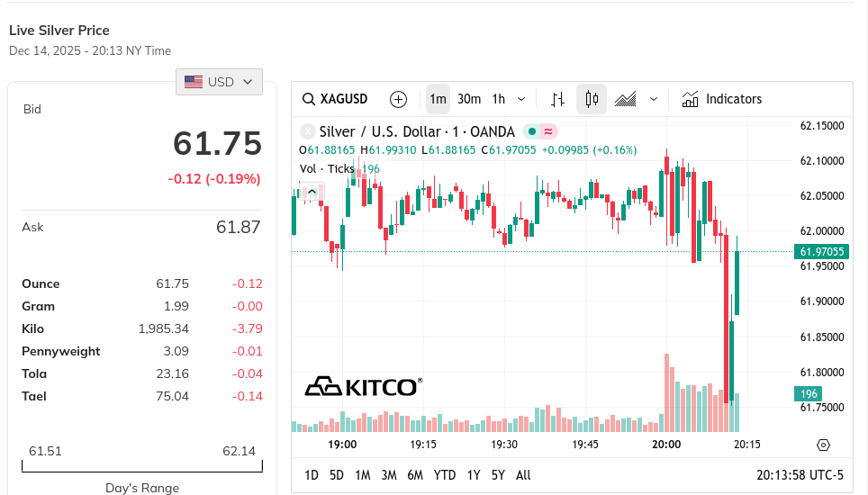Click the 19:00 time axis label
The width and height of the screenshot is (868, 495).
pyautogui.click(x=342, y=445)
